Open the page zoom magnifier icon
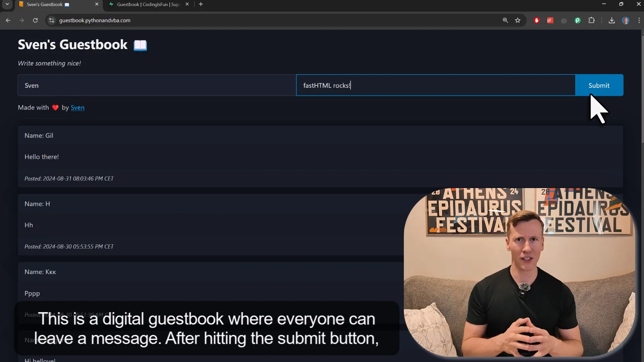Viewport: 644px width, 362px height. [x=505, y=20]
